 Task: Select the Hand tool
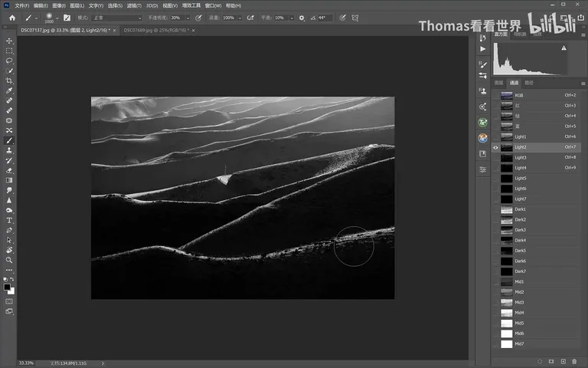[9, 250]
